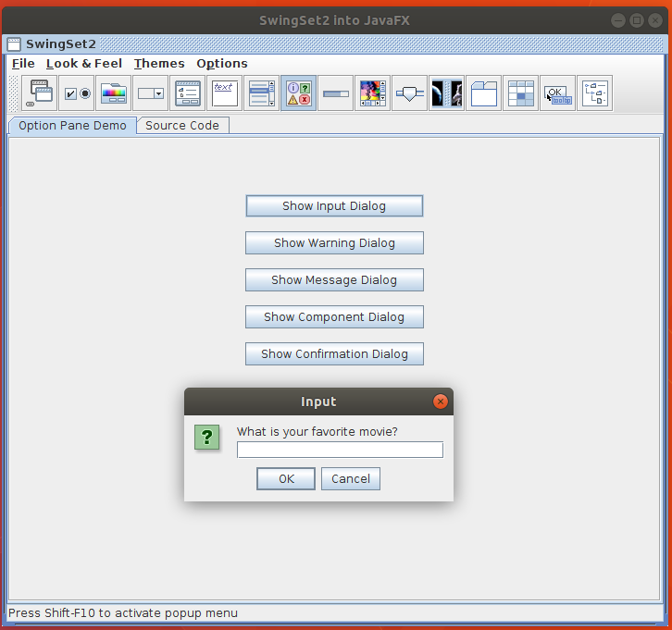Viewport: 672px width, 630px height.
Task: Select the Option Pane demo icon
Action: click(x=299, y=93)
